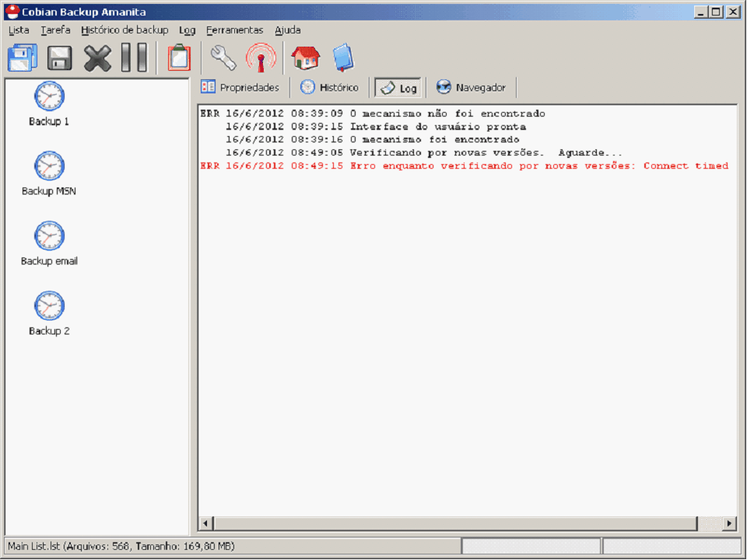Click the blue double-floppy run all tasks icon
747x560 pixels.
[22, 58]
